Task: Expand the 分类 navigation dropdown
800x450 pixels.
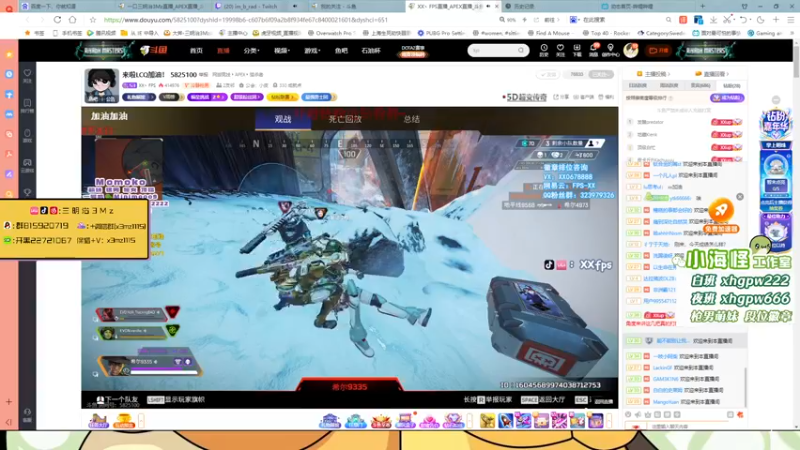Action: [252, 51]
